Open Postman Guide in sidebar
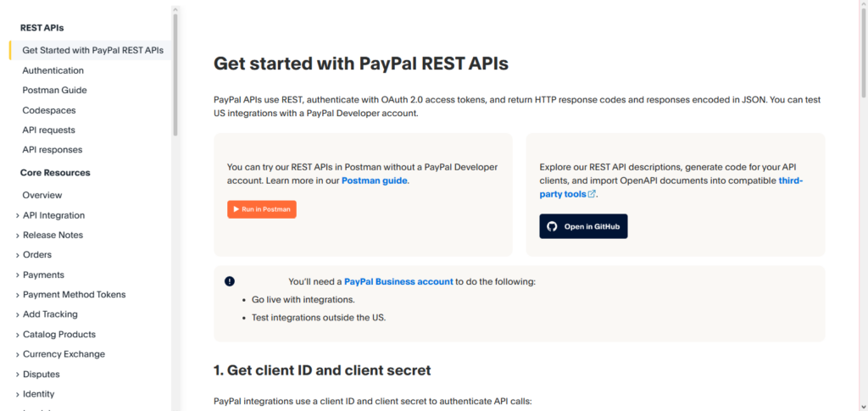The width and height of the screenshot is (868, 411). (54, 90)
